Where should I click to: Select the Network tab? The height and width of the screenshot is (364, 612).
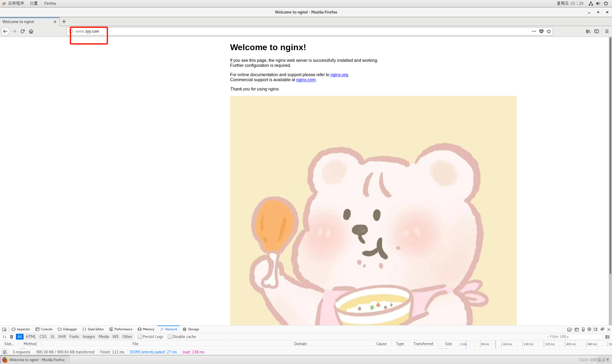tap(169, 329)
